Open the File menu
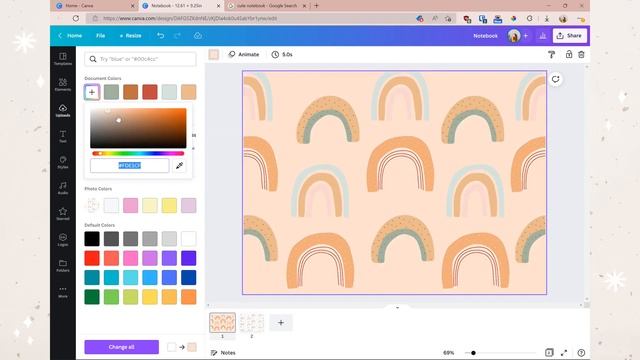This screenshot has width=640, height=360. tap(100, 36)
